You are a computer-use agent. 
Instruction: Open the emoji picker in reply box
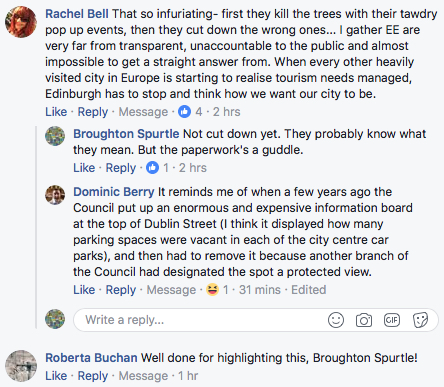pos(336,320)
